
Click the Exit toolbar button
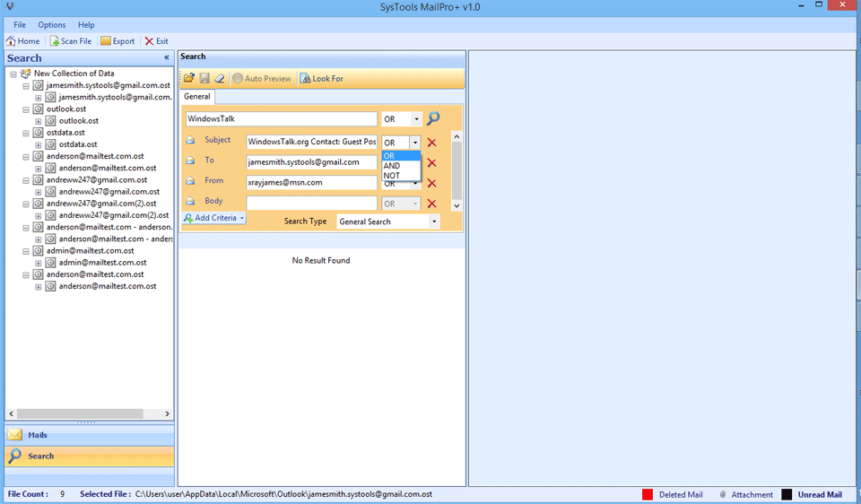(x=156, y=41)
